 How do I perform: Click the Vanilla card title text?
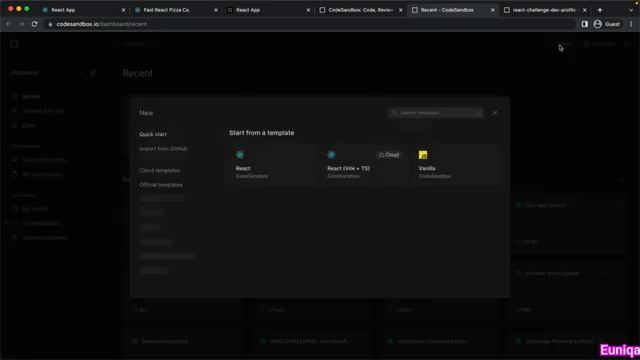427,168
